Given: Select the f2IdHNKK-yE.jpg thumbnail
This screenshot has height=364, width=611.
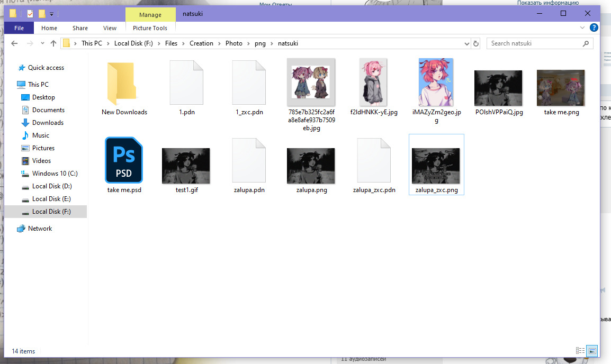Looking at the screenshot, I should 373,82.
